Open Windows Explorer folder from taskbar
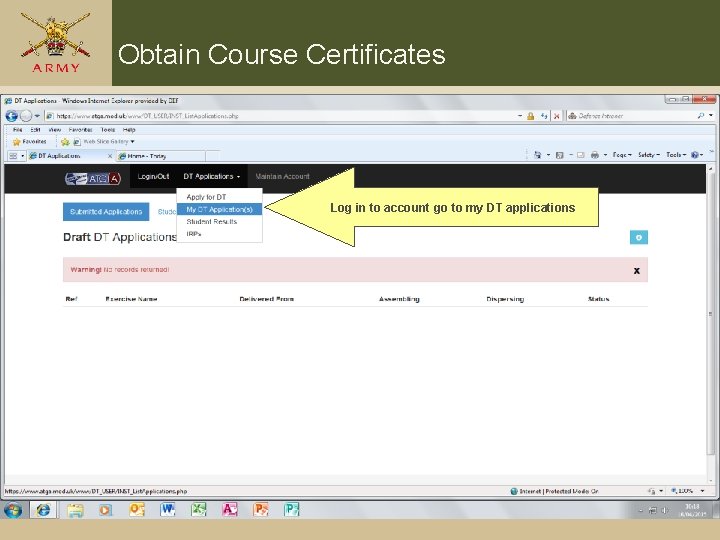This screenshot has height=540, width=720. click(x=75, y=510)
